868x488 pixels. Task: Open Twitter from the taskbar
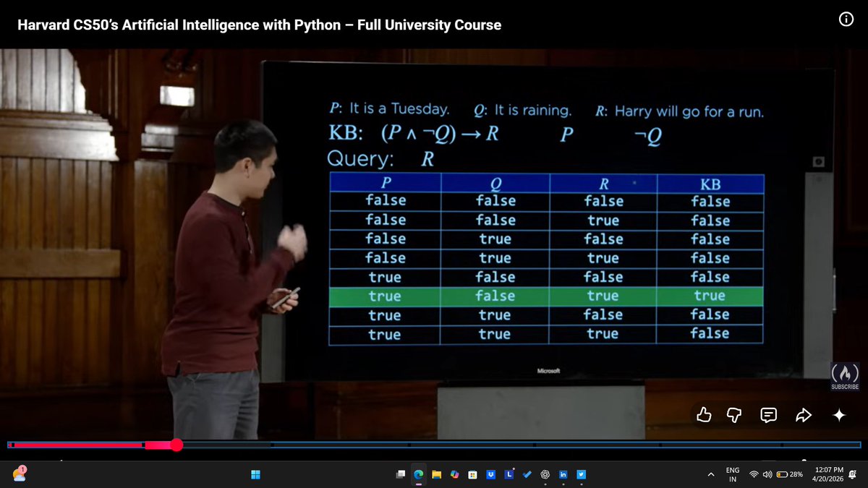(581, 475)
